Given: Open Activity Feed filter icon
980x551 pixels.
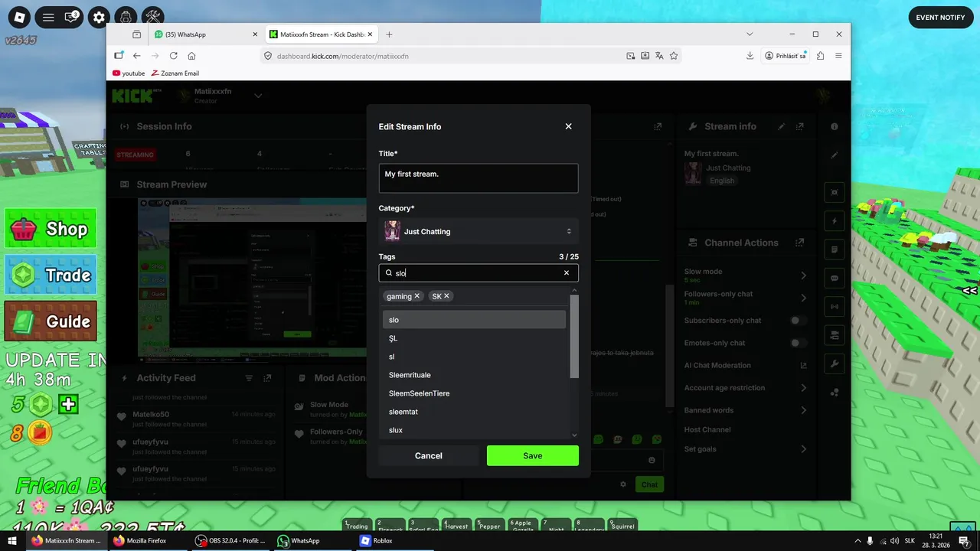Looking at the screenshot, I should 249,378.
